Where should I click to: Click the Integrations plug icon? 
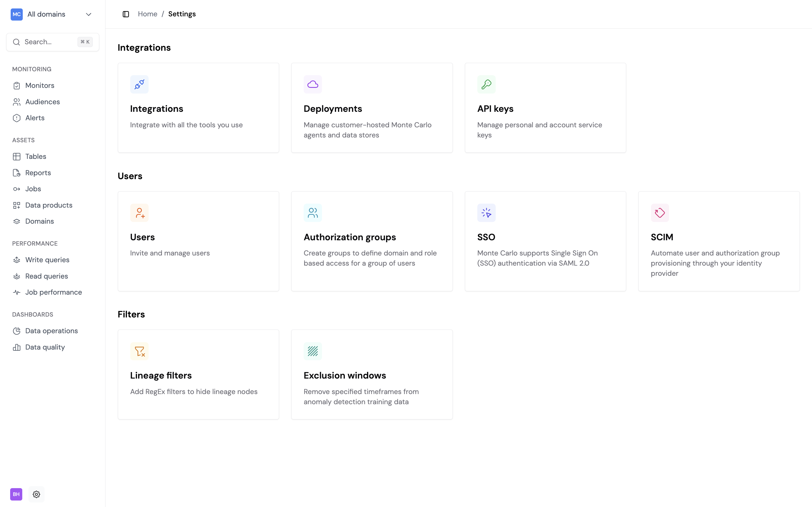[x=139, y=84]
